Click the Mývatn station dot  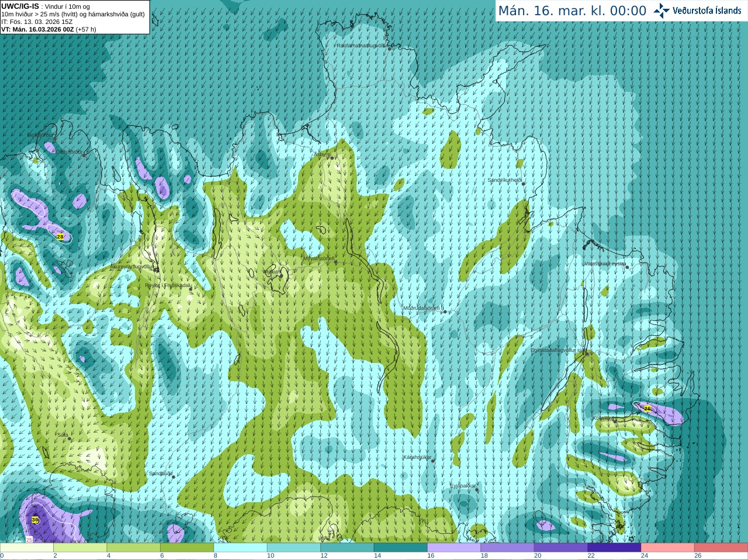point(280,276)
